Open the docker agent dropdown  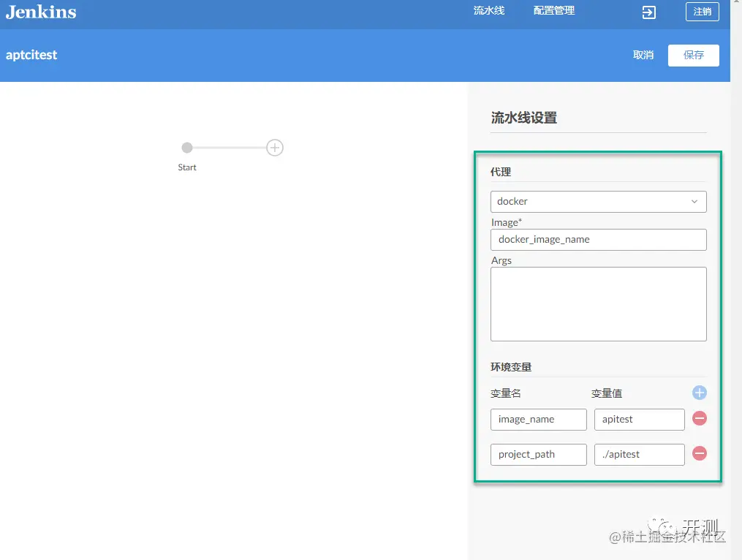598,202
